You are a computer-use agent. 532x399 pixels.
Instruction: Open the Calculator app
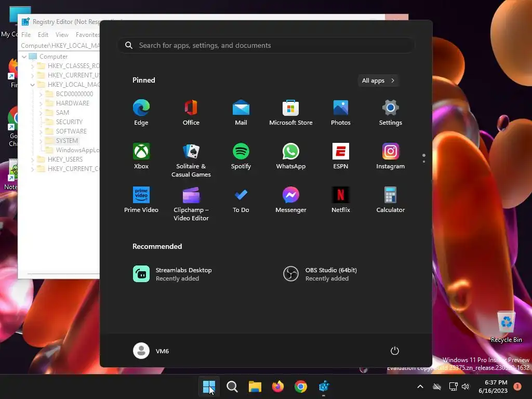pos(391,200)
